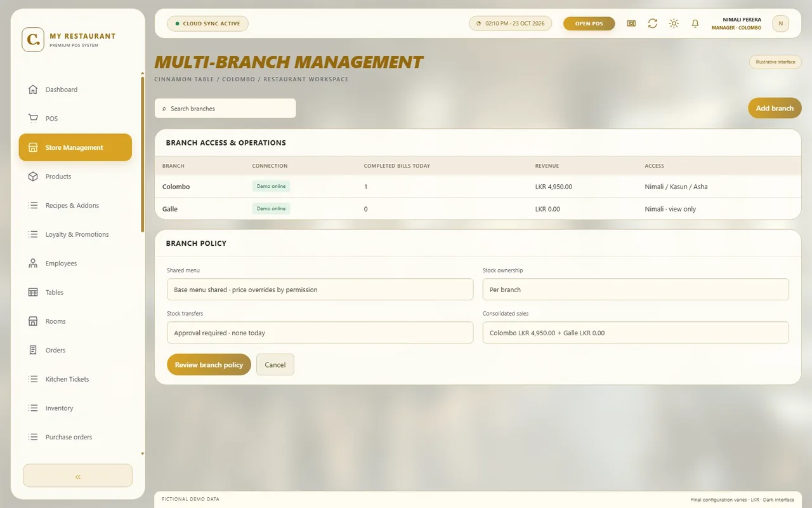
Task: Click the Shared menu policy field
Action: pos(320,290)
